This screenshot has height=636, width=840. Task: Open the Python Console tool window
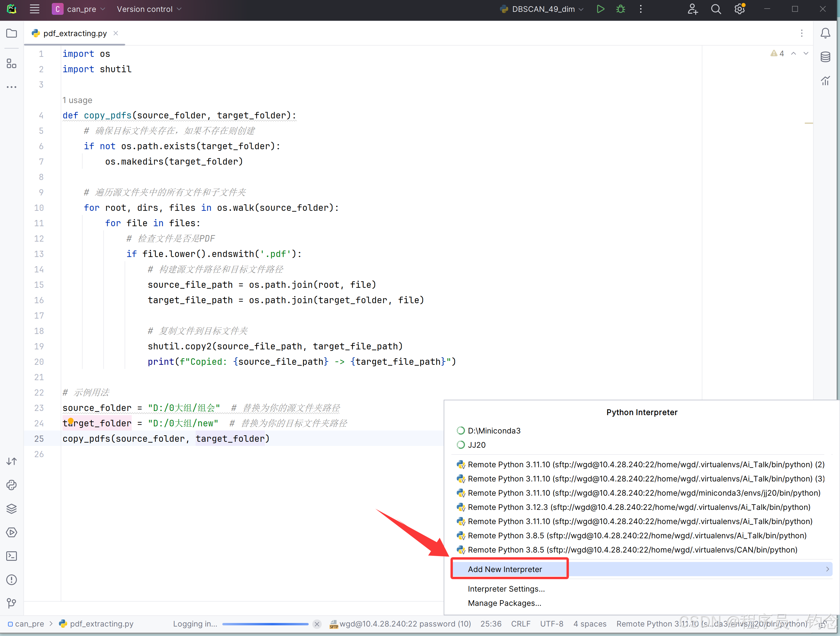11,485
